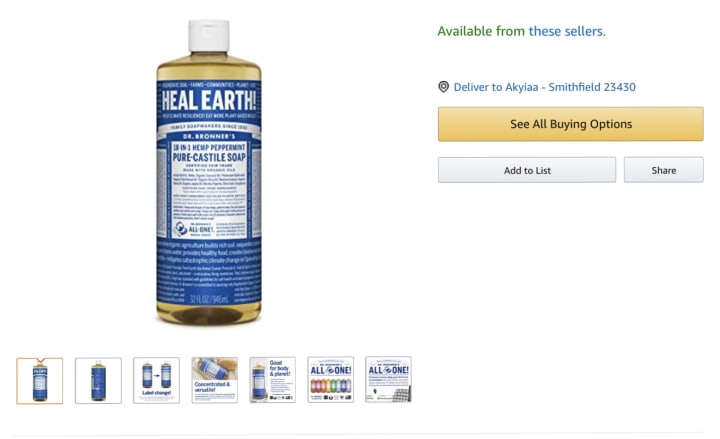The width and height of the screenshot is (720, 439).
Task: Click Dr. Bronner's brand name on the label
Action: [209, 136]
